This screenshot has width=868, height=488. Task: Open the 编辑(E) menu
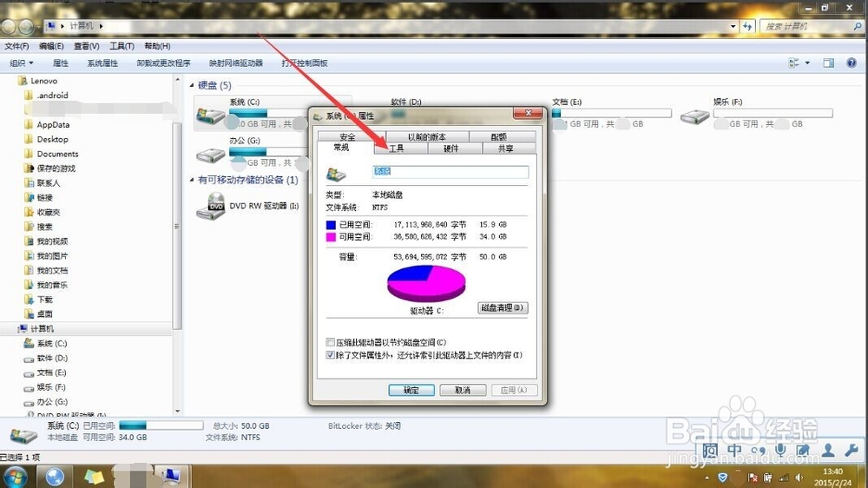click(x=51, y=46)
